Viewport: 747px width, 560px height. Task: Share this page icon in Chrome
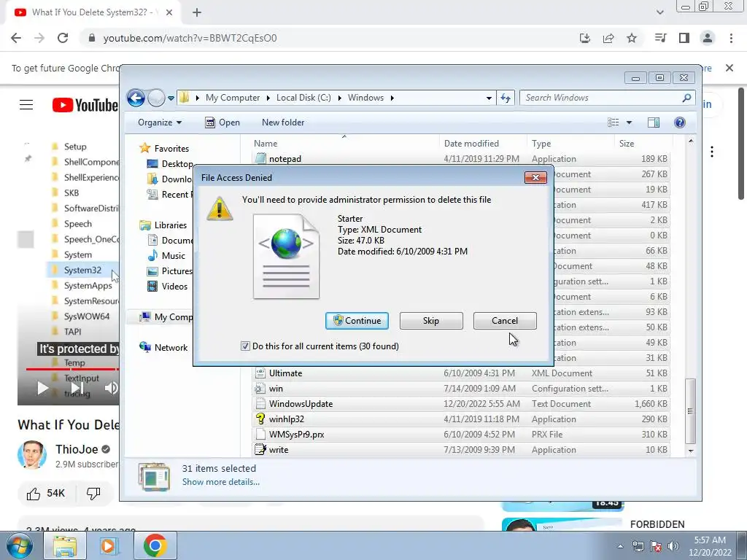point(608,38)
